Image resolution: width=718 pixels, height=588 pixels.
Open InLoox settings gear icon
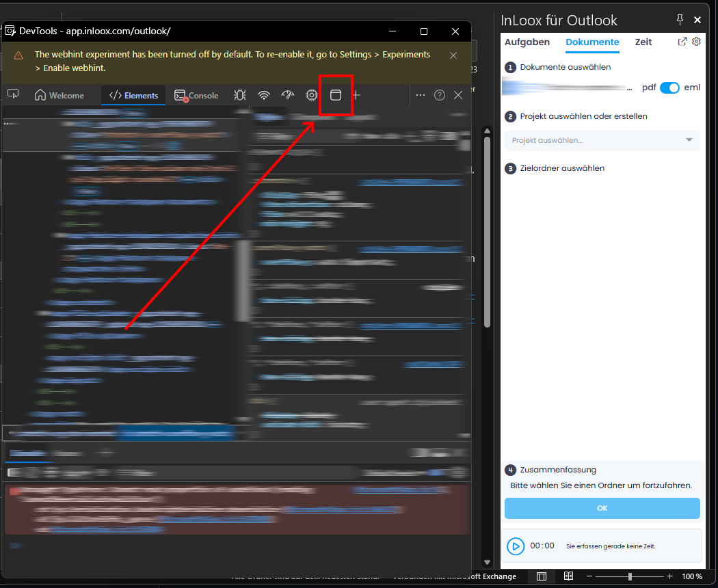pyautogui.click(x=696, y=42)
